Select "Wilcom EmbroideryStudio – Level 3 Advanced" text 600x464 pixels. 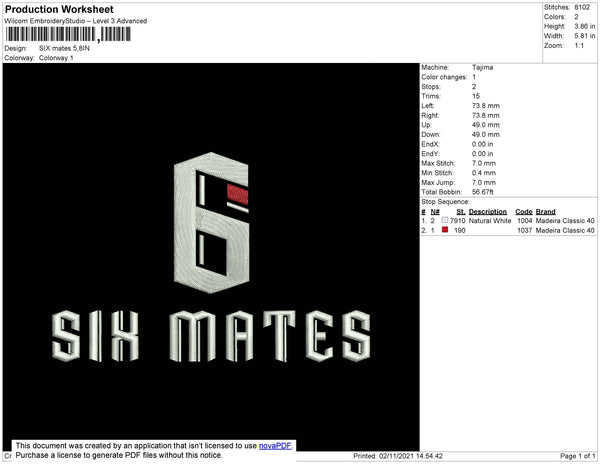[x=76, y=21]
